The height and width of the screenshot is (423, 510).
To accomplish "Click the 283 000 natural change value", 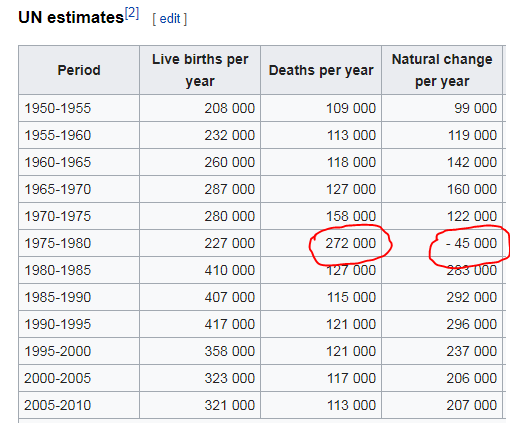I will click(472, 270).
